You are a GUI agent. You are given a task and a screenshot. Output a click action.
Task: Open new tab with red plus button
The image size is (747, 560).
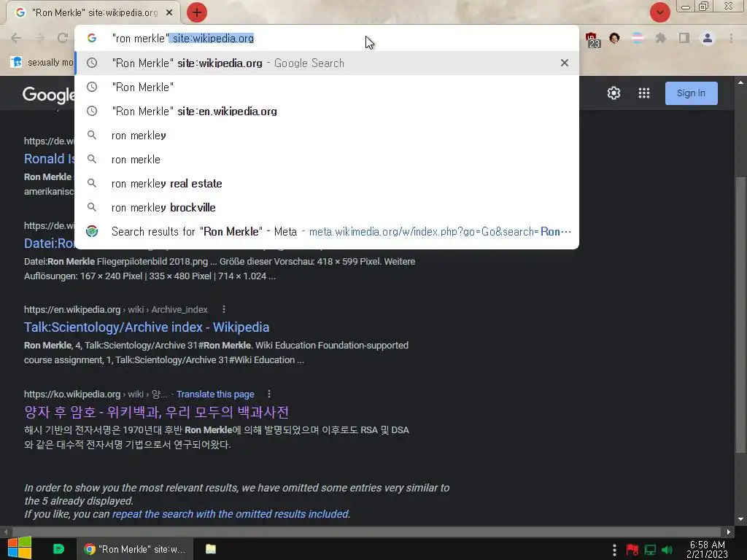pos(197,12)
